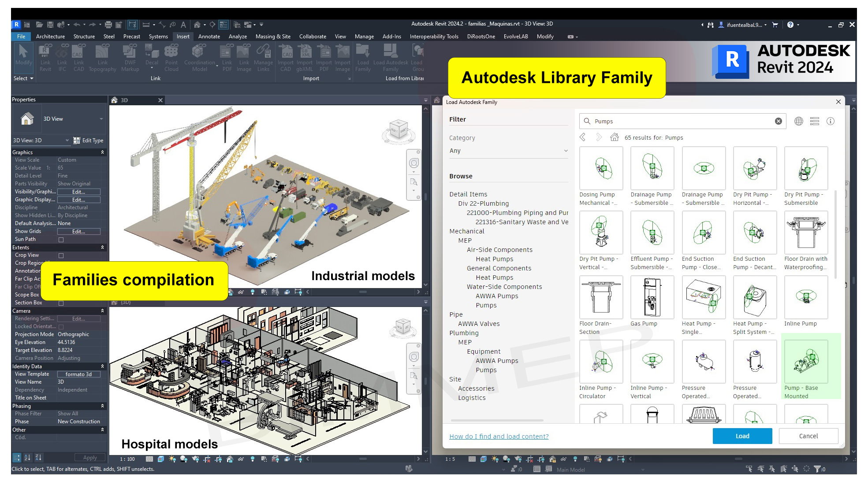Image resolution: width=868 pixels, height=503 pixels.
Task: Open the Systems ribbon tab
Action: (158, 37)
